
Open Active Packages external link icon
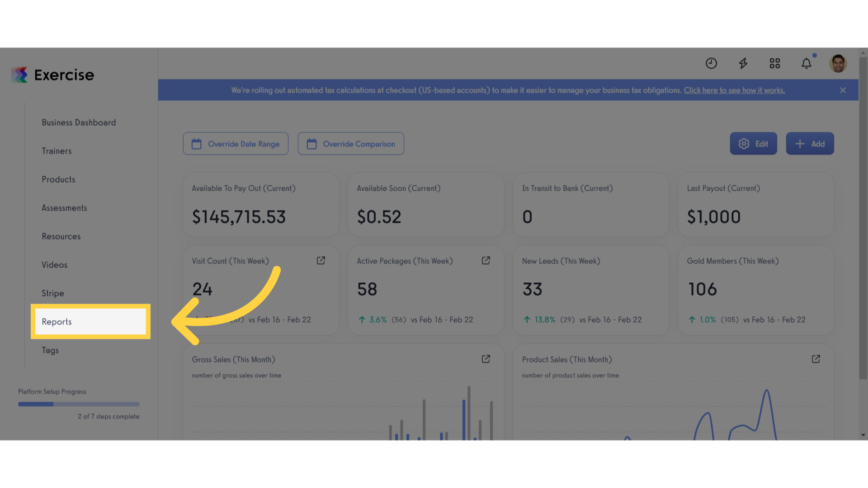(x=486, y=261)
